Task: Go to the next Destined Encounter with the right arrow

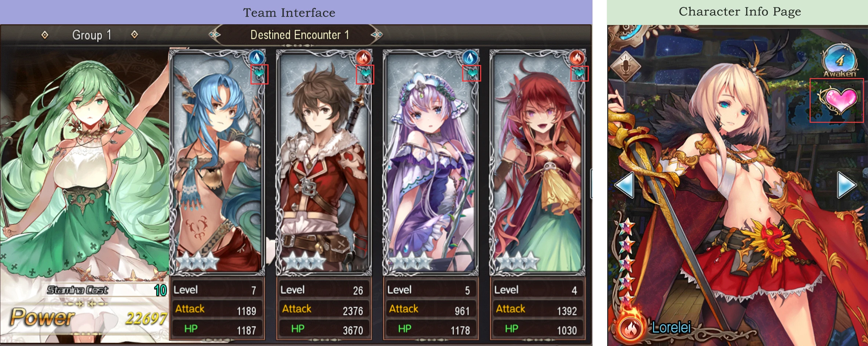Action: point(377,35)
